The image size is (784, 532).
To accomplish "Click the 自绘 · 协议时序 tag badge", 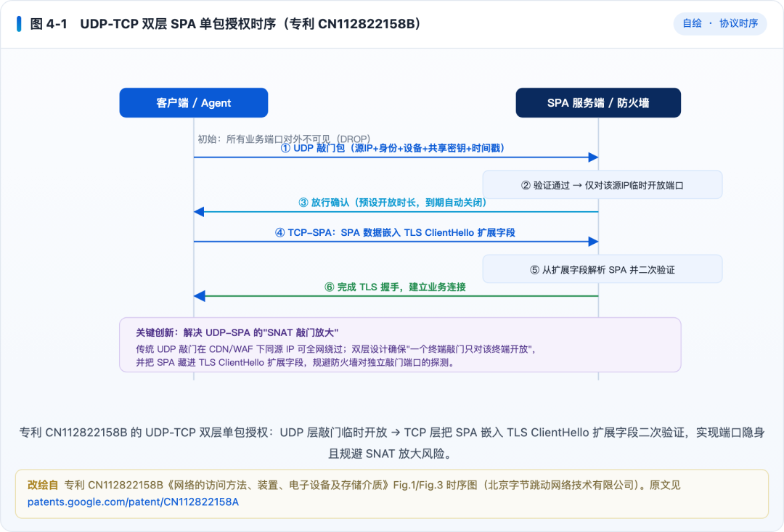I will point(720,23).
